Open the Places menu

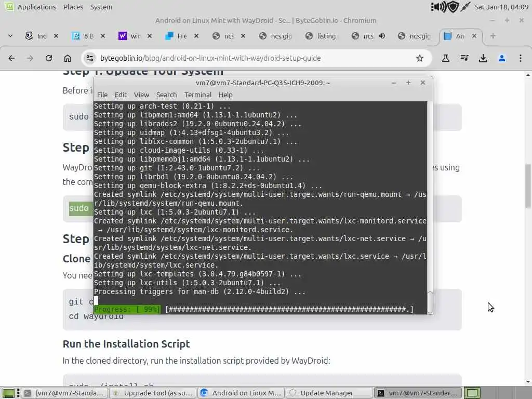click(73, 7)
